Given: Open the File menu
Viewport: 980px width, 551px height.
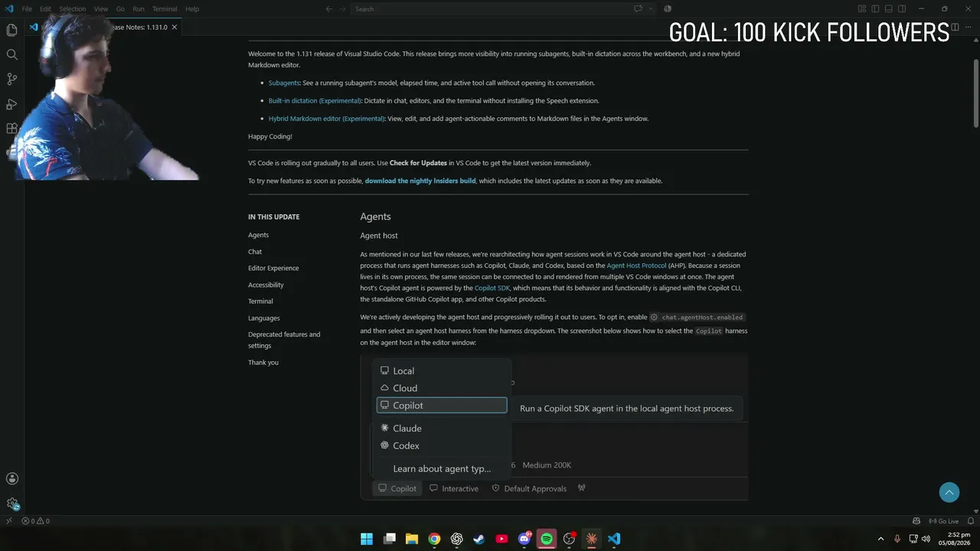Looking at the screenshot, I should click(x=27, y=9).
